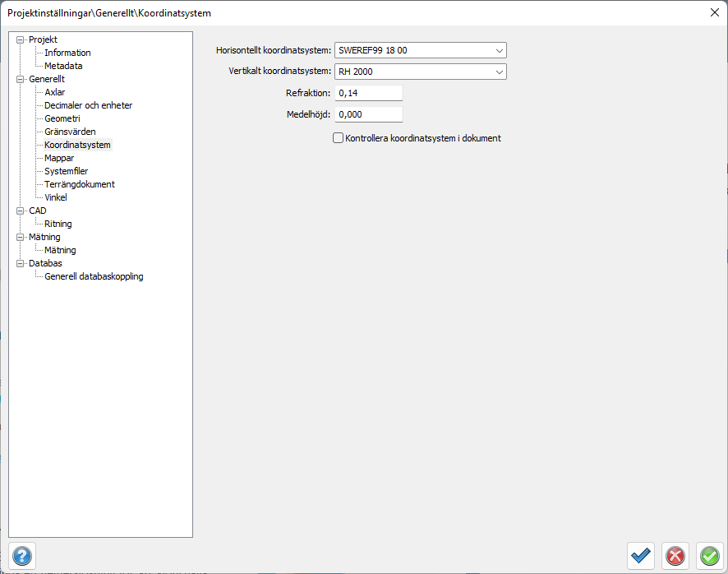
Task: Collapse the CAD tree node
Action: tap(21, 211)
